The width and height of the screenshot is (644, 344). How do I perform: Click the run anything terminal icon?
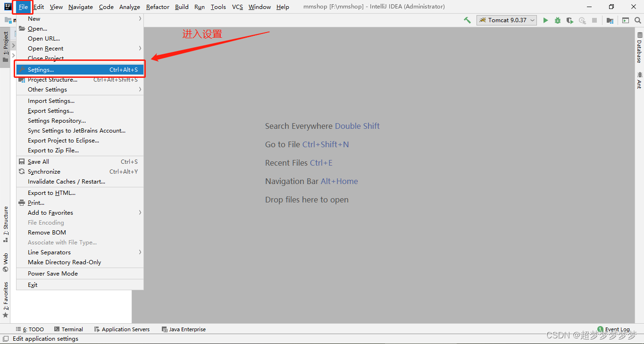[x=626, y=20]
